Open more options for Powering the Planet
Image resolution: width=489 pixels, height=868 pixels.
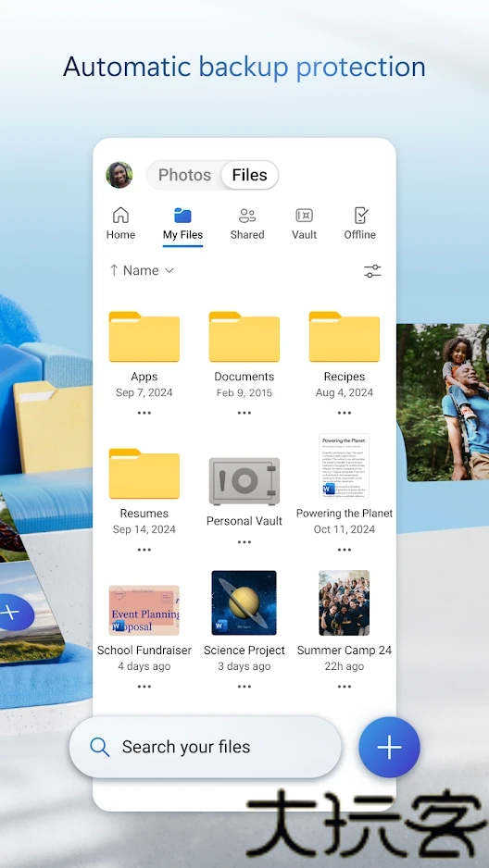(345, 550)
